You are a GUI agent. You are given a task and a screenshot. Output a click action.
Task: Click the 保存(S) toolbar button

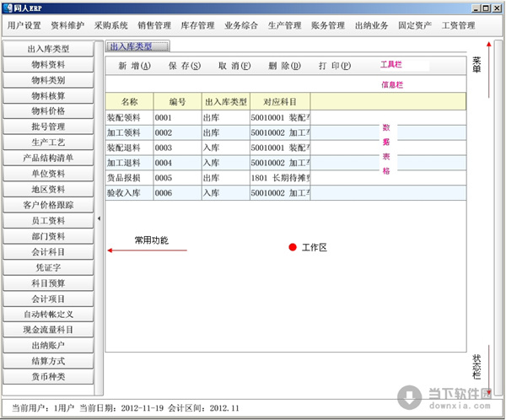click(184, 66)
